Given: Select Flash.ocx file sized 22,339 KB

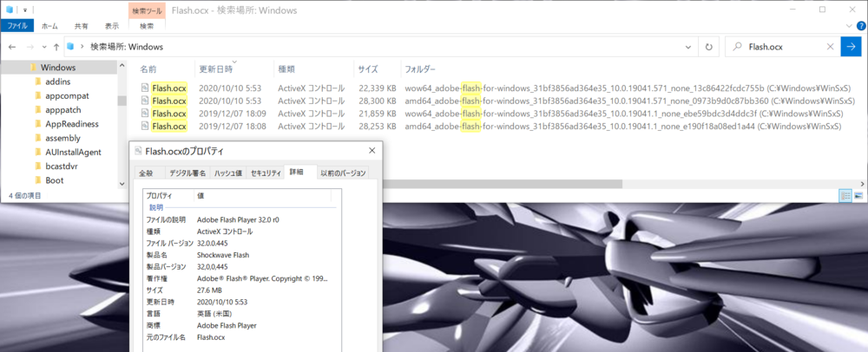Looking at the screenshot, I should [169, 88].
